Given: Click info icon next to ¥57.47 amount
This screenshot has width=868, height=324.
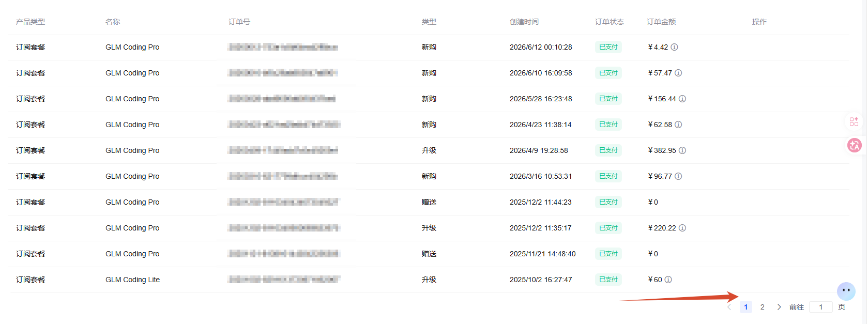Looking at the screenshot, I should pyautogui.click(x=678, y=73).
